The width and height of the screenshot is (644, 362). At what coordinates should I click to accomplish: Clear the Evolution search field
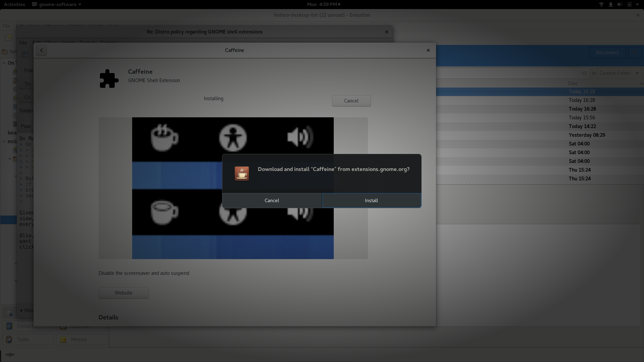click(585, 73)
